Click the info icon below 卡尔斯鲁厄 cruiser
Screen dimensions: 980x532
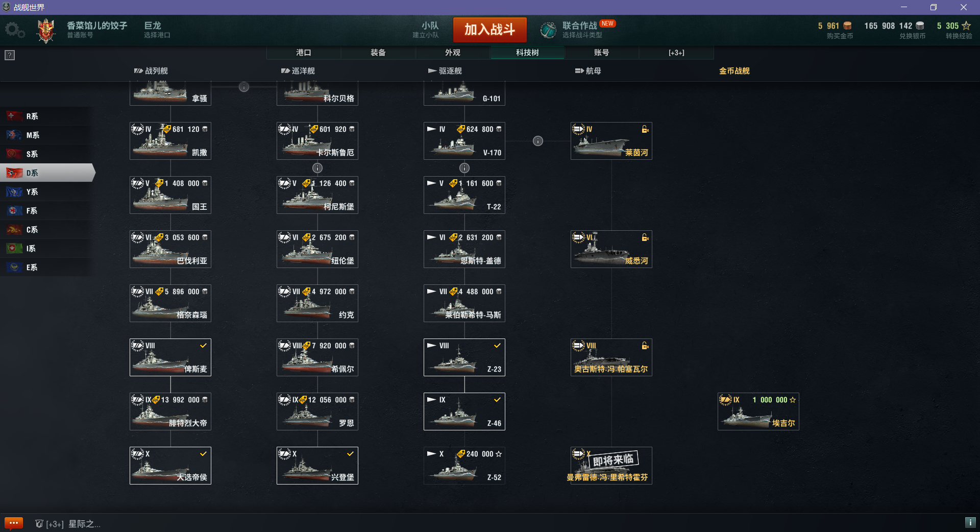point(317,168)
